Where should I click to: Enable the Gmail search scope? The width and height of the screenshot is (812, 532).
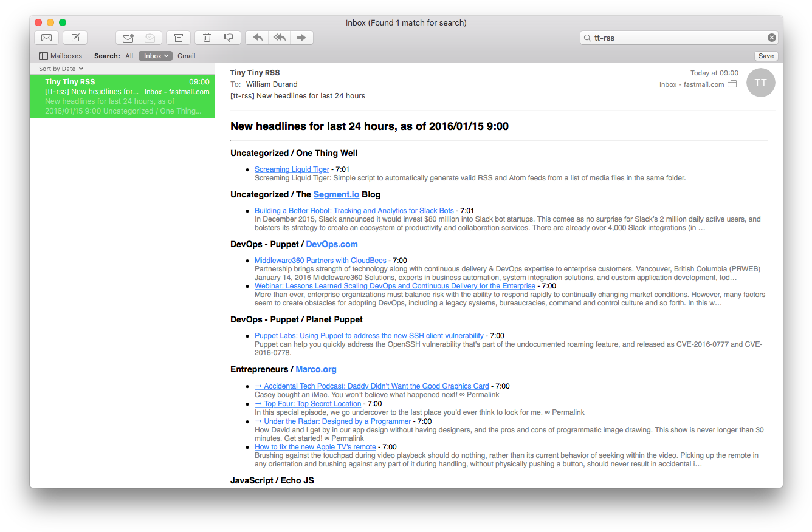tap(186, 55)
